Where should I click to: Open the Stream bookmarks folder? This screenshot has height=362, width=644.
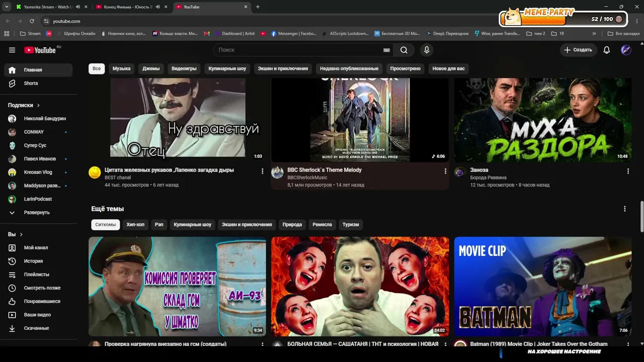[30, 34]
